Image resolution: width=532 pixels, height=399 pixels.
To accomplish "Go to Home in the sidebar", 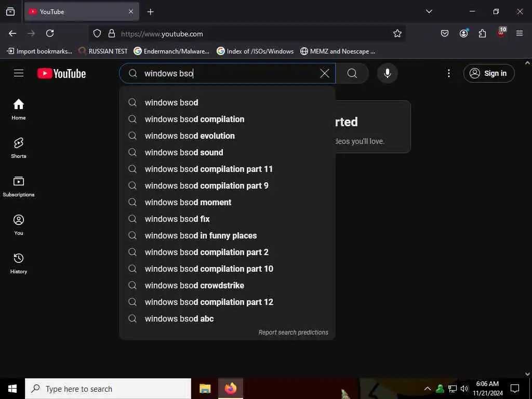I will click(x=19, y=109).
